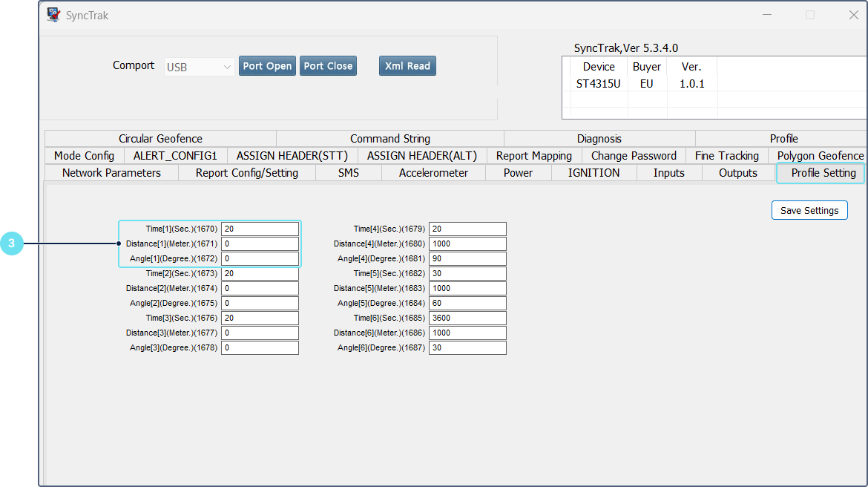
Task: Click the Distance[5](Meter.)(1683) input field
Action: coord(467,289)
